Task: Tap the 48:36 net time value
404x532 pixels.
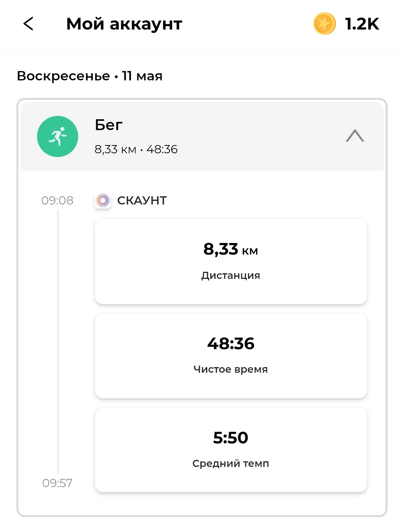Action: (x=231, y=343)
